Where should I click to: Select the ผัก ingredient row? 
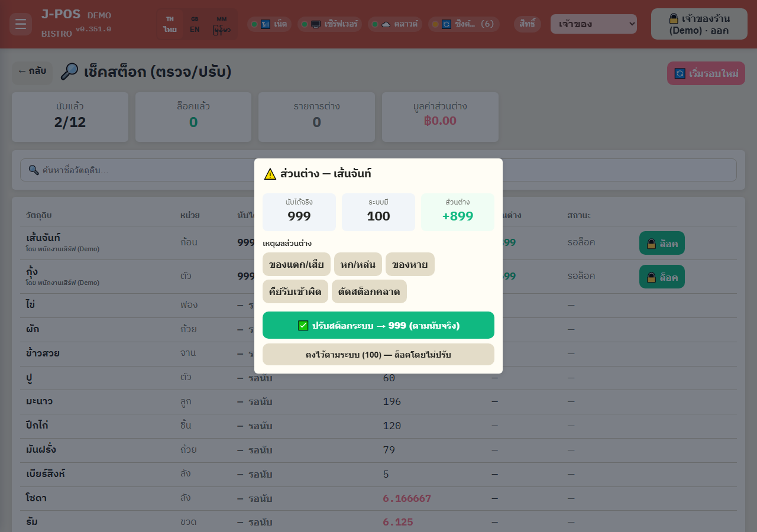378,329
